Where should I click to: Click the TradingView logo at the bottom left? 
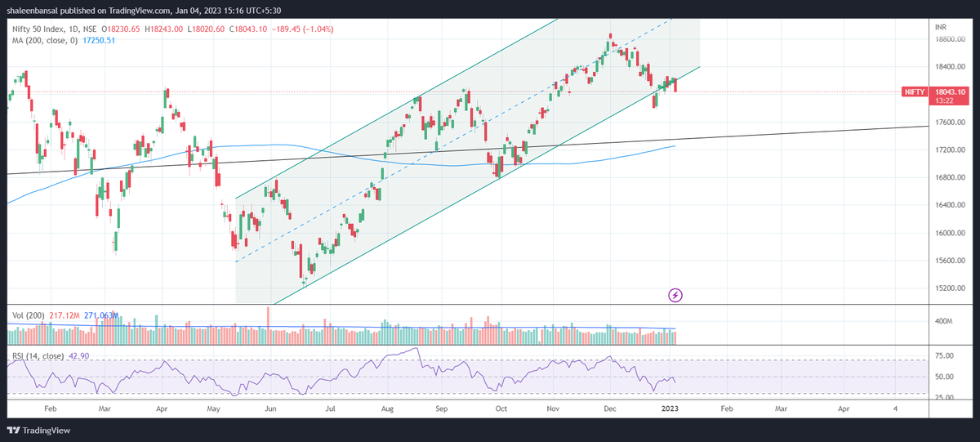pyautogui.click(x=38, y=431)
